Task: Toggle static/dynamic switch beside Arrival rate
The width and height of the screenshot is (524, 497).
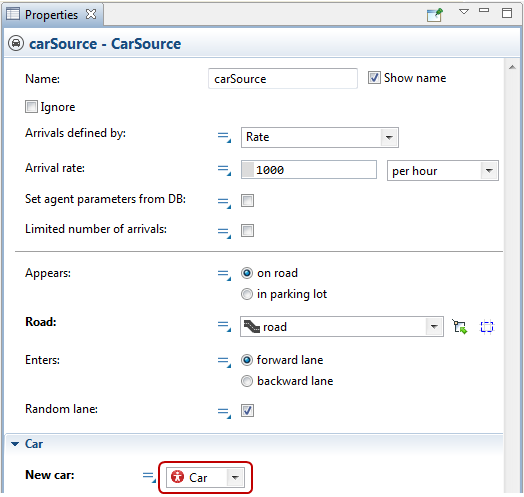Action: click(x=224, y=170)
